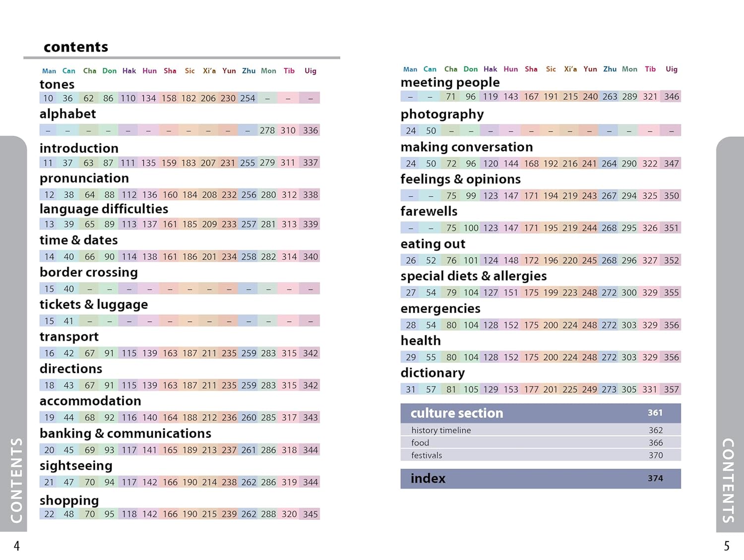Image resolution: width=744 pixels, height=560 pixels.
Task: Click the "index" header bar
Action: point(540,479)
